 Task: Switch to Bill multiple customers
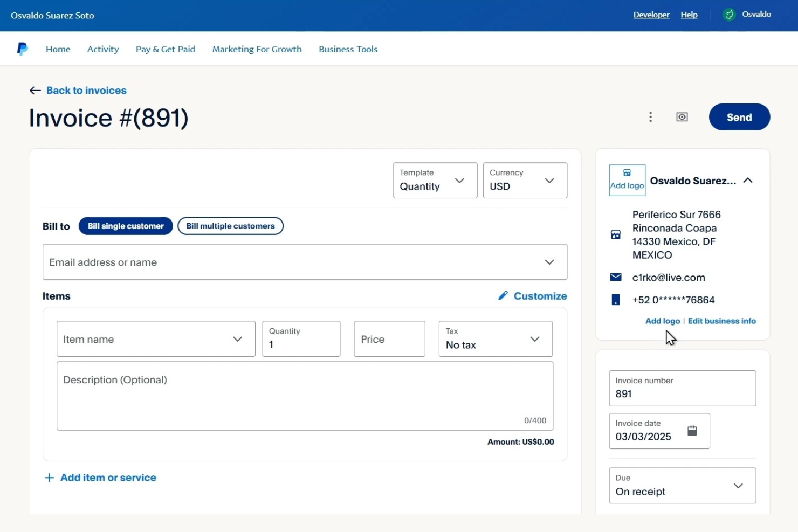tap(230, 226)
